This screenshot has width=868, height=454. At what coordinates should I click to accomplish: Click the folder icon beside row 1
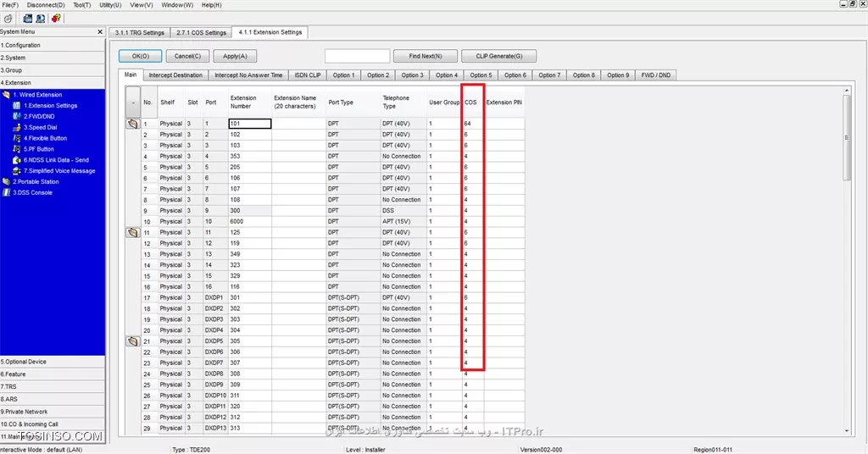tap(133, 124)
